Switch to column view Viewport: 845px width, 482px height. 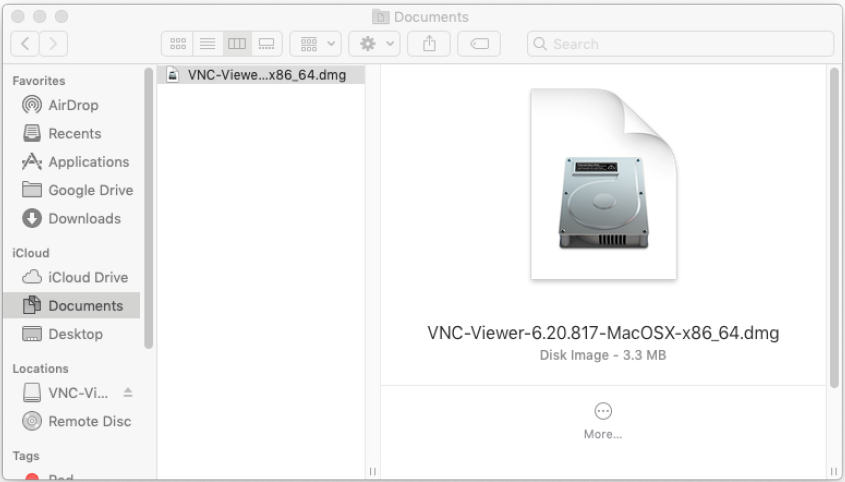pos(237,44)
